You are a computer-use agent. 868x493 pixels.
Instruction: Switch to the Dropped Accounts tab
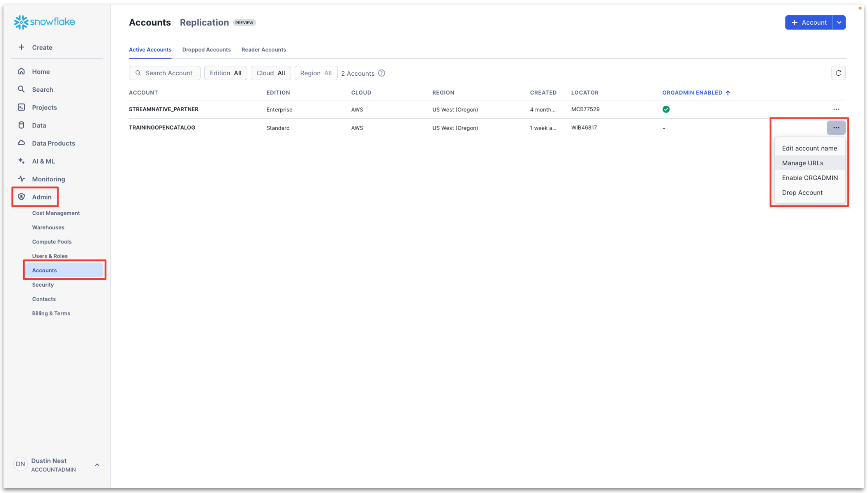(x=206, y=50)
